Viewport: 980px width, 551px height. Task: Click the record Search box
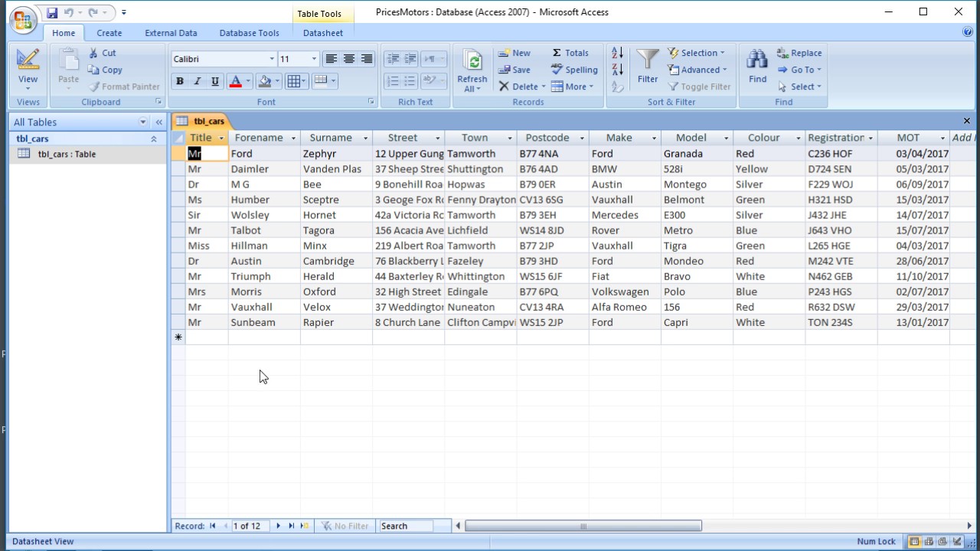[406, 526]
